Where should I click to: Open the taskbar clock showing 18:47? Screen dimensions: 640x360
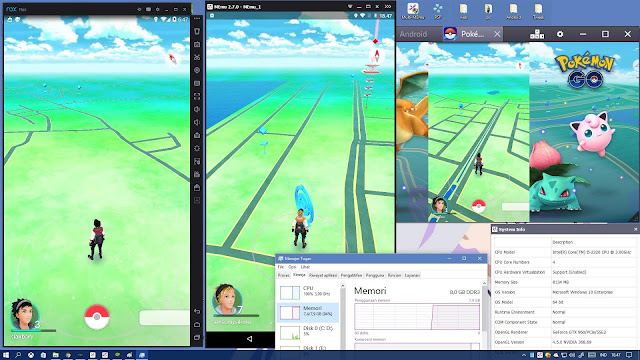pyautogui.click(x=616, y=355)
